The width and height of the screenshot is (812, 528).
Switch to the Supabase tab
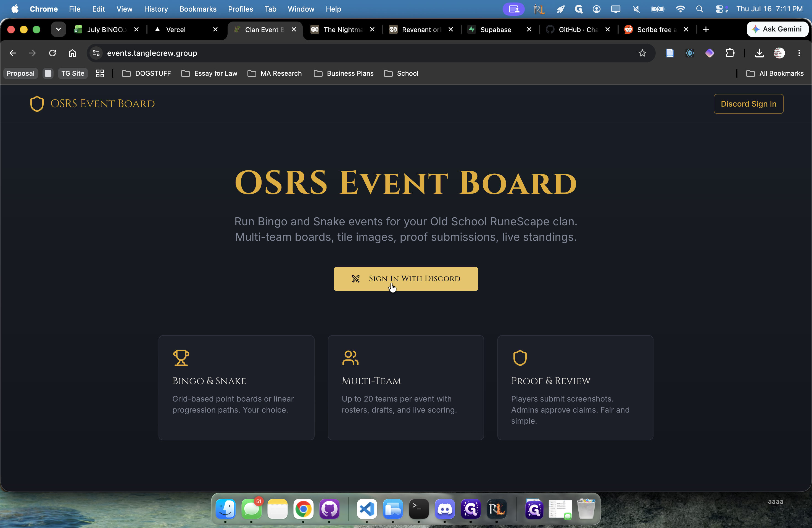point(496,30)
